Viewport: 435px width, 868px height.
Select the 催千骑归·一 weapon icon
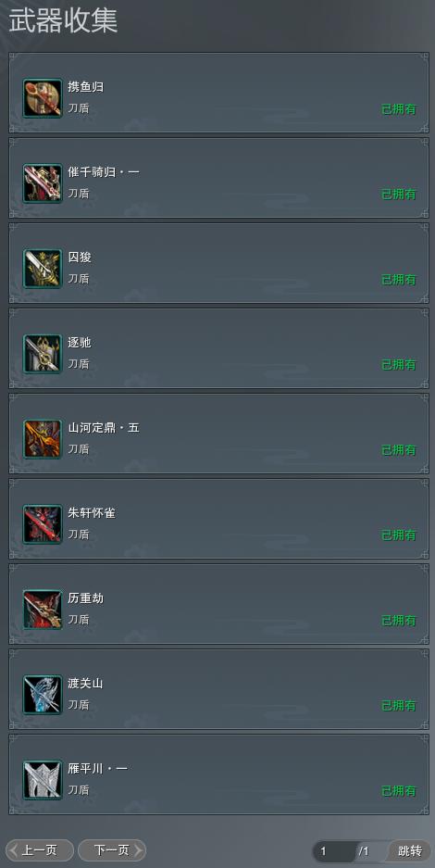click(42, 183)
